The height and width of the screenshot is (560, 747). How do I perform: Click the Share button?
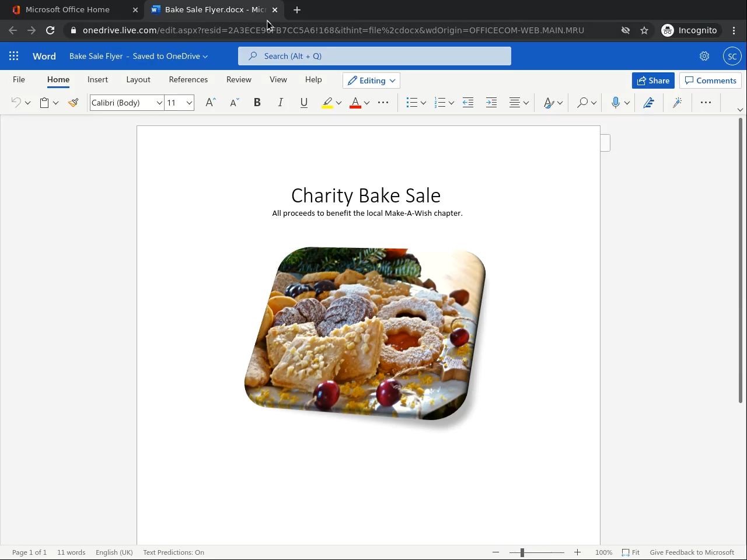pyautogui.click(x=653, y=80)
